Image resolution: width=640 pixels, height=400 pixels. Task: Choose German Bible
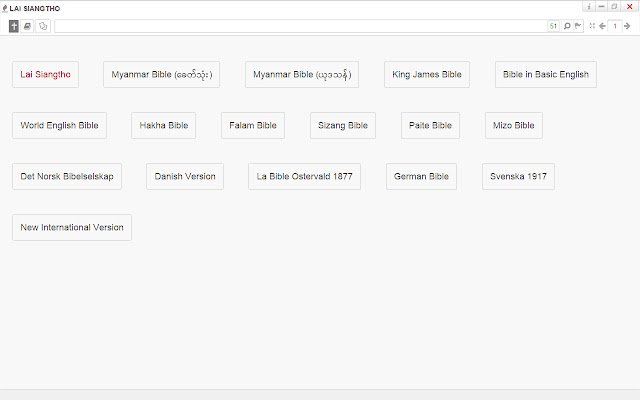point(421,176)
